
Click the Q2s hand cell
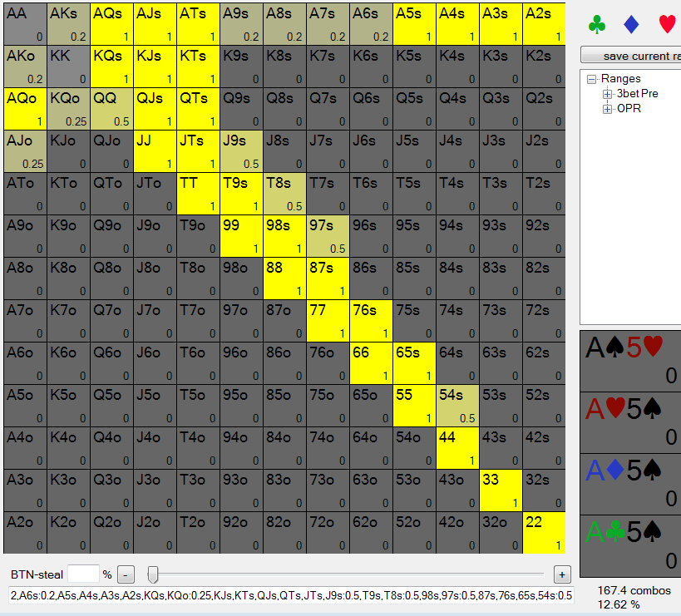click(544, 109)
